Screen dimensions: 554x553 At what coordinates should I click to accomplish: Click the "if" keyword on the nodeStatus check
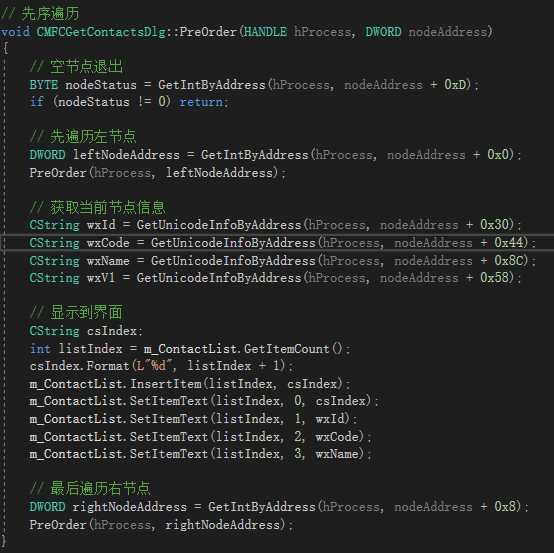click(37, 102)
